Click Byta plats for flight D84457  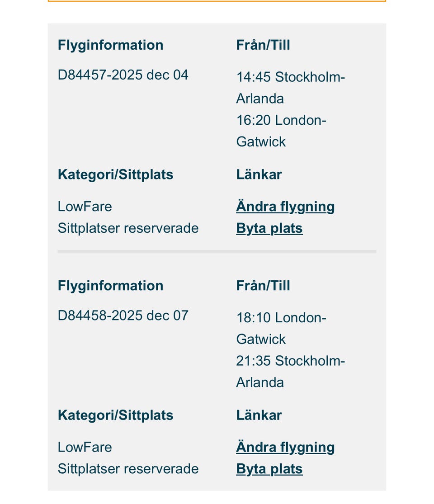click(269, 228)
